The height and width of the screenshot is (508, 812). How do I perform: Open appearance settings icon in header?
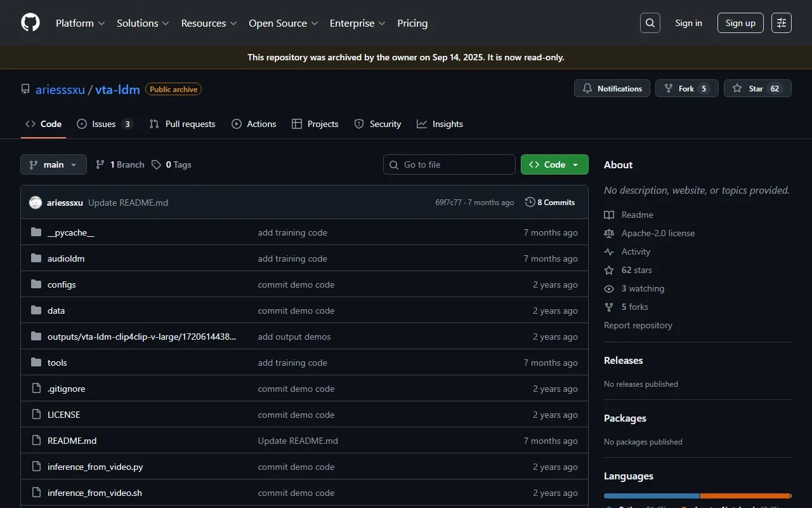coord(781,23)
